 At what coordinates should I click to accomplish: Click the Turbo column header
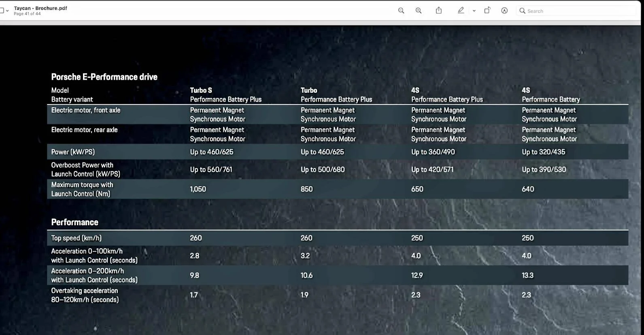point(309,90)
